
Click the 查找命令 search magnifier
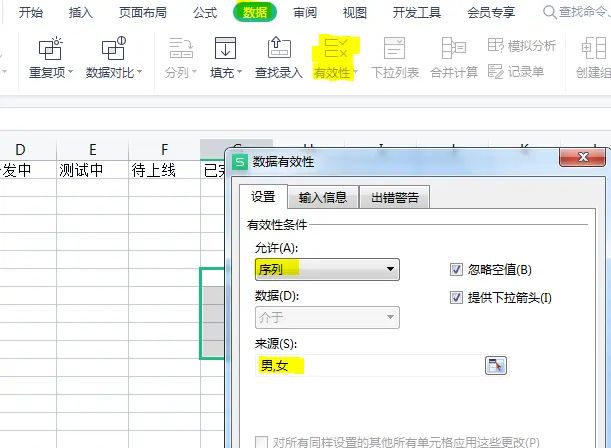(x=549, y=12)
